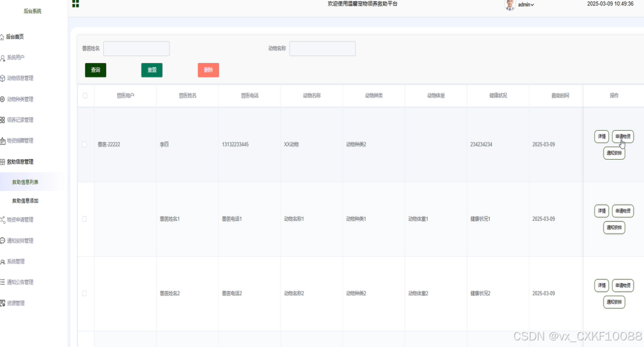Click 申请物资 for the 兽医姓名1 row
The height and width of the screenshot is (347, 644).
coord(623,211)
